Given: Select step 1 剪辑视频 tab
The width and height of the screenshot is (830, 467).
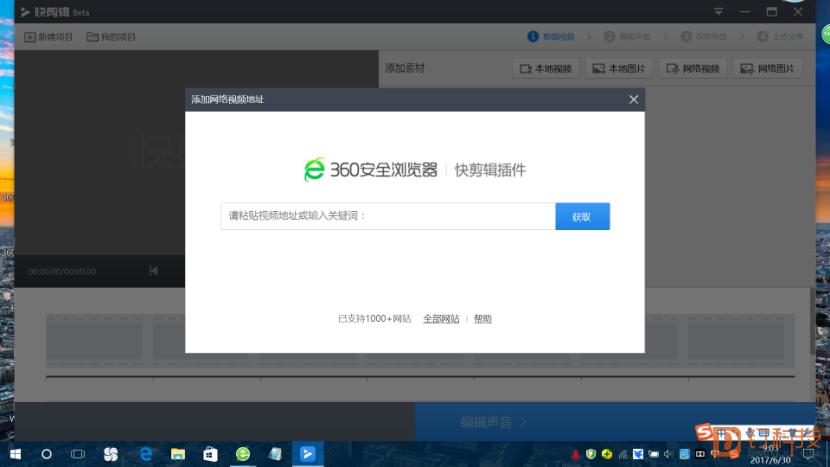Looking at the screenshot, I should (551, 36).
